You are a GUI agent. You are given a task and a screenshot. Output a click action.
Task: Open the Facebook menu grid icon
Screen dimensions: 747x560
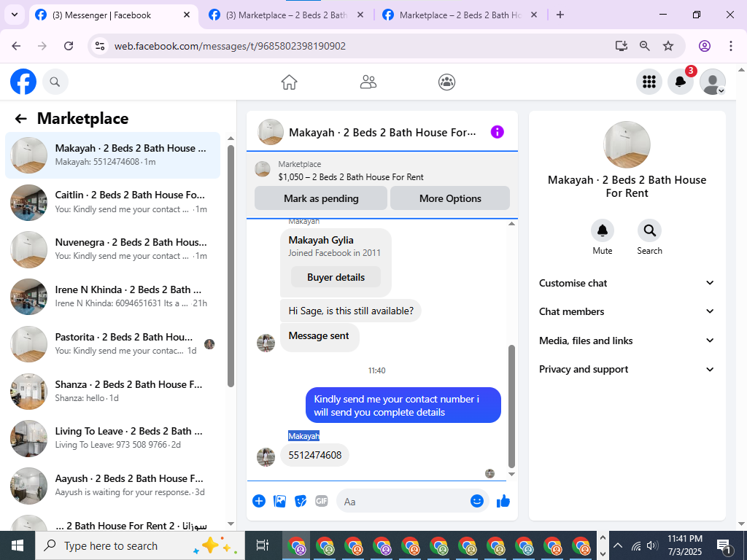click(x=649, y=82)
